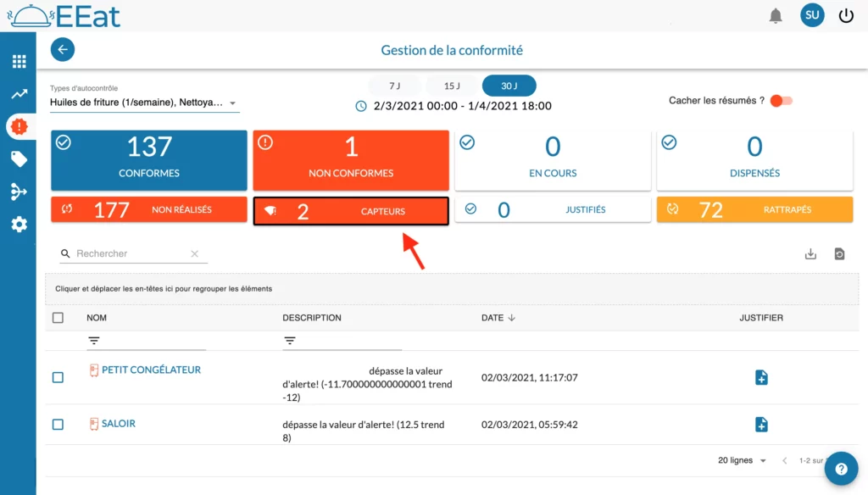Viewport: 868px width, 495px height.
Task: Click the date range 2/3/2021 - 1/4/2021 text
Action: [x=462, y=106]
